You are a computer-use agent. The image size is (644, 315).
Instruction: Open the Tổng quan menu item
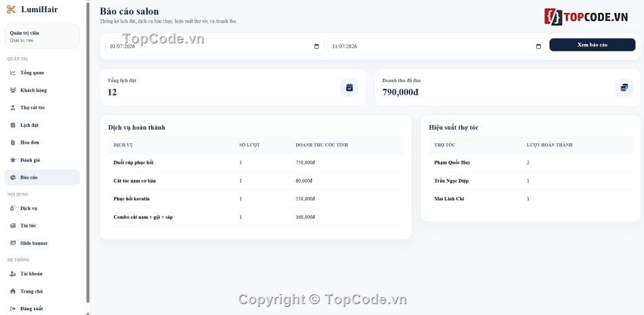(42, 73)
